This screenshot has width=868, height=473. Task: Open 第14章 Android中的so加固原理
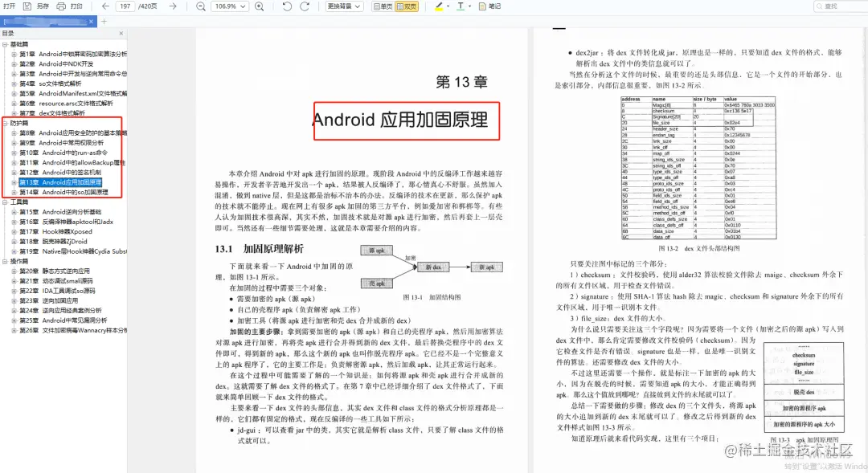[x=63, y=192]
